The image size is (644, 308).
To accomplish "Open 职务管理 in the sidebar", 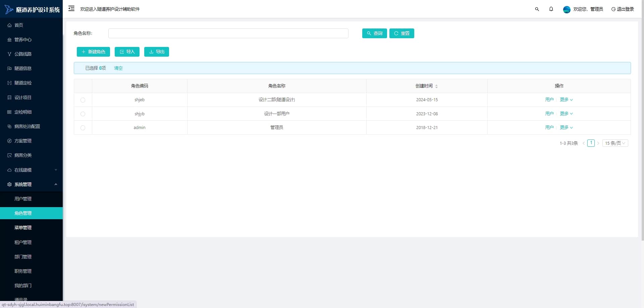I will tap(31, 271).
